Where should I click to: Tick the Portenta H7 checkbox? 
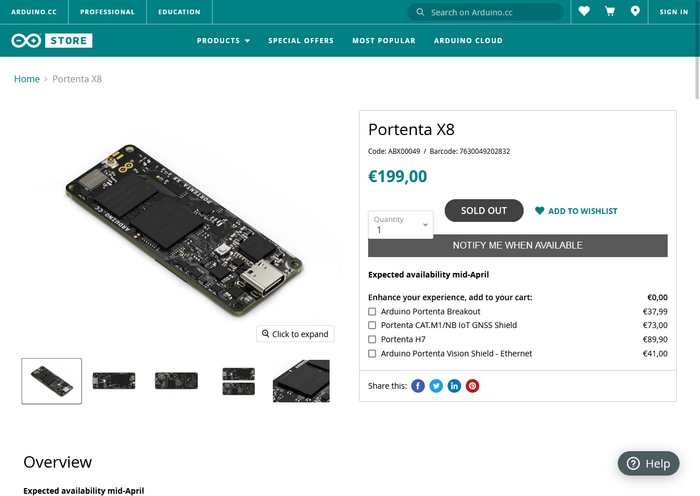[x=373, y=340]
